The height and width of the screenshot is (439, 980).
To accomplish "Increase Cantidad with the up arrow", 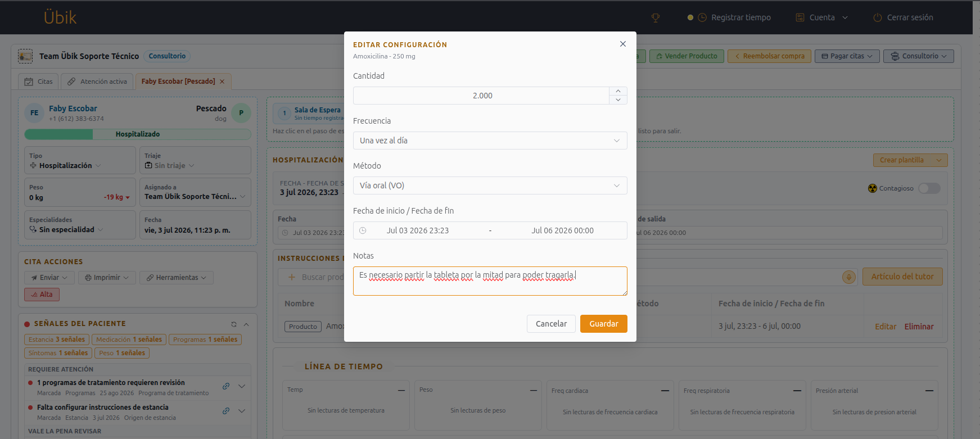I will click(618, 91).
